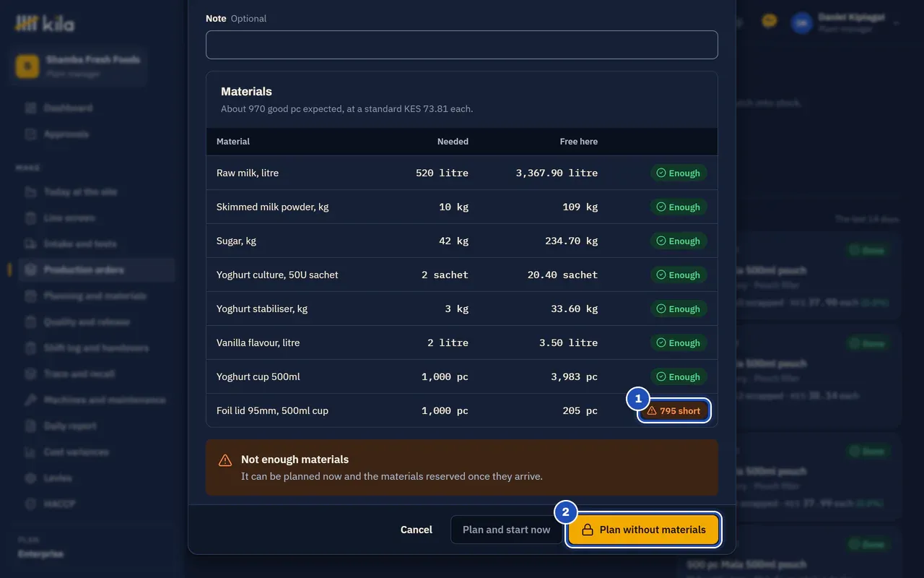The width and height of the screenshot is (924, 578).
Task: Open the Shamba Fresh Foods site switcher
Action: pyautogui.click(x=78, y=66)
